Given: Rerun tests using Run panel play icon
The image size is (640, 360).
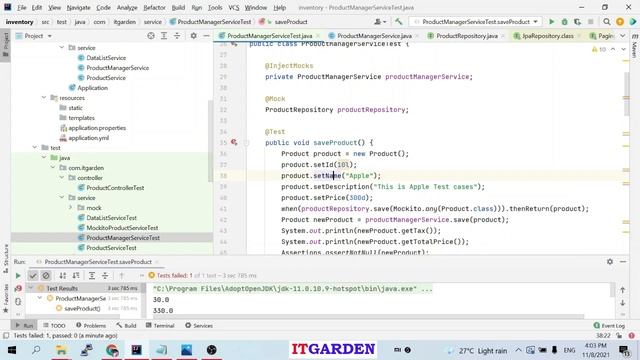Looking at the screenshot, I should [18, 276].
